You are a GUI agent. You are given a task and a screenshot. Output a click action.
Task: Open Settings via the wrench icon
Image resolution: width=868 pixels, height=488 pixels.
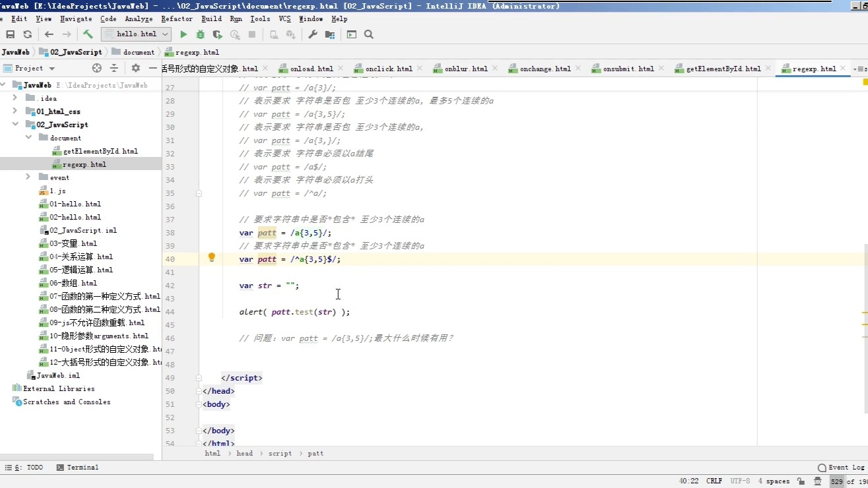(313, 34)
